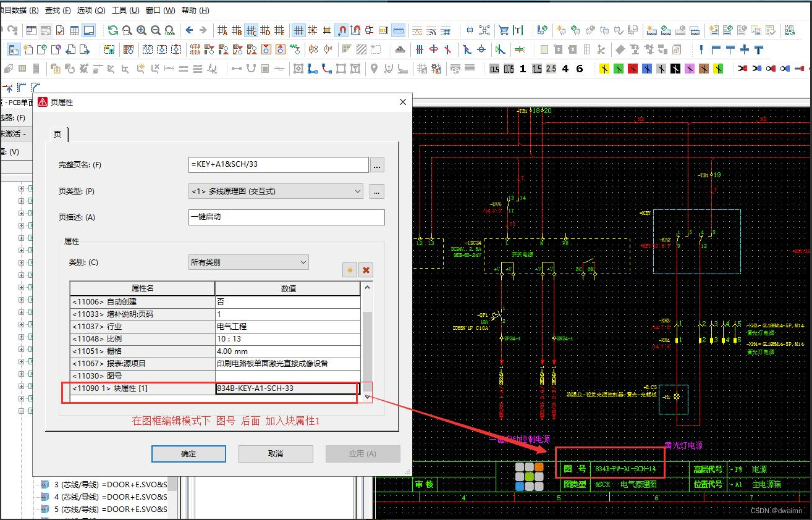
Task: Open the 页类型 dropdown
Action: [x=276, y=191]
